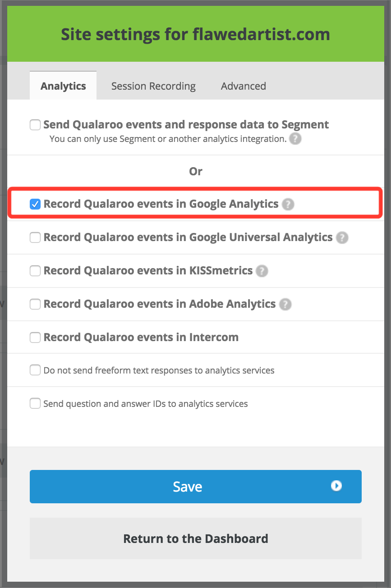Click the checkmark inside the Google Analytics checkbox
Image resolution: width=391 pixels, height=588 pixels.
pyautogui.click(x=35, y=204)
